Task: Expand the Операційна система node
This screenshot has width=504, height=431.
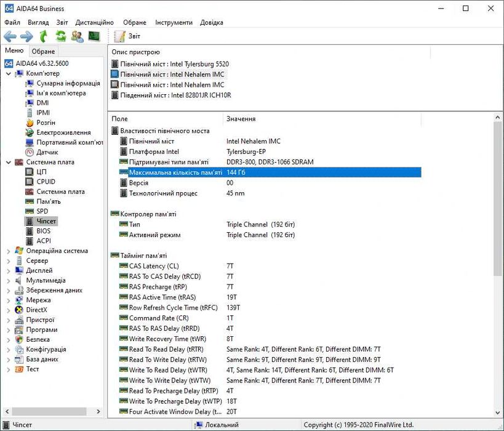Action: click(x=9, y=251)
